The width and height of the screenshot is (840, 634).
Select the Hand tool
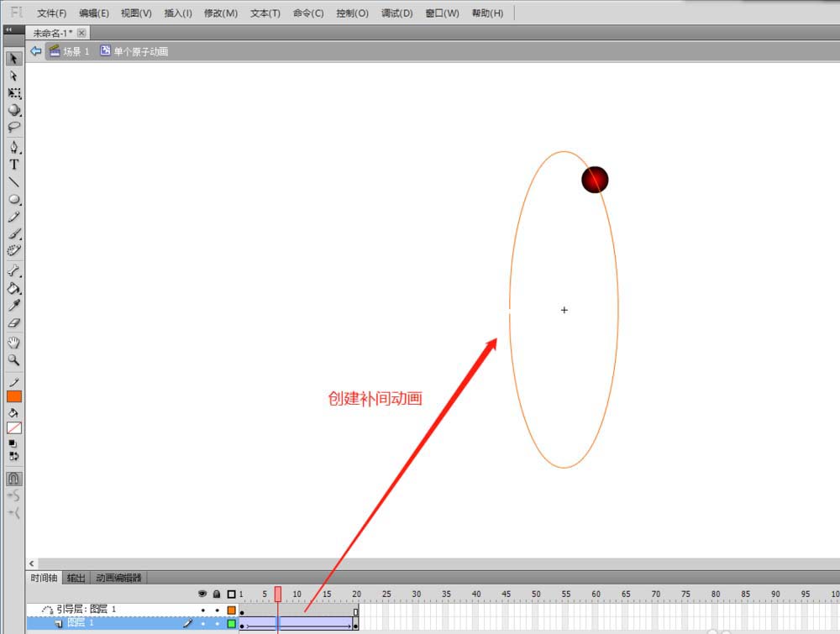[13, 343]
